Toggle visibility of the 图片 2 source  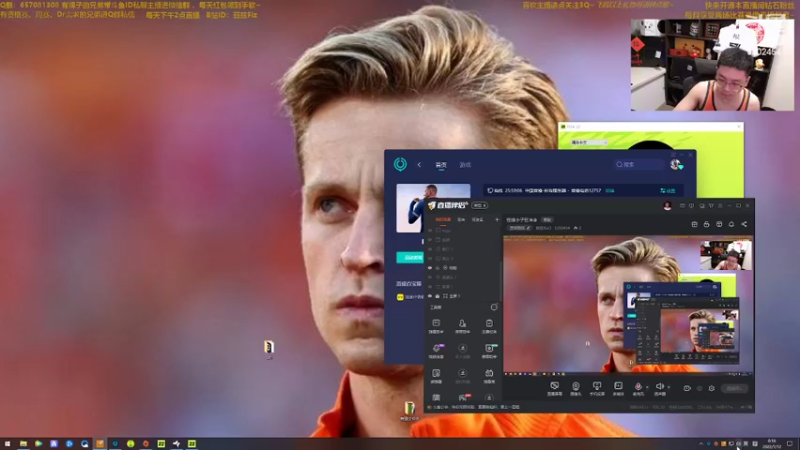(430, 258)
